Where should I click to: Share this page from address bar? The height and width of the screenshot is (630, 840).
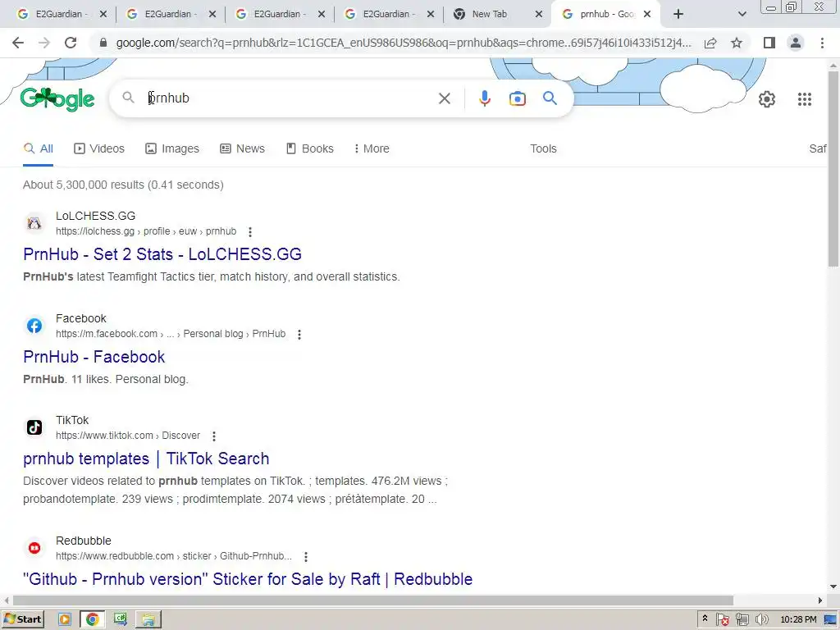pos(710,43)
